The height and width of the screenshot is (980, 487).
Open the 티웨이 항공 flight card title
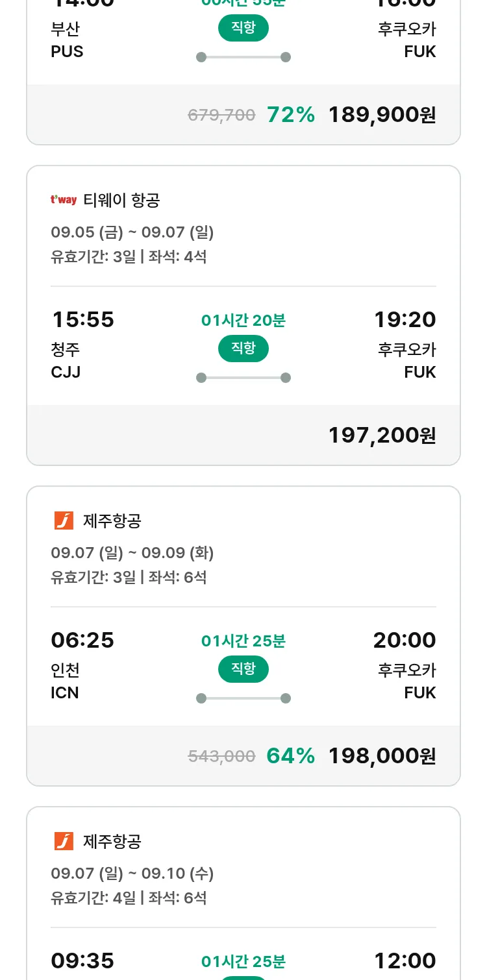(121, 201)
